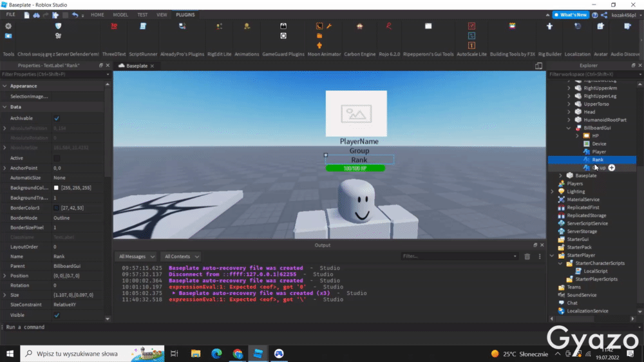Screen dimensions: 644x362
Task: Open the All Messages dropdown
Action: click(x=136, y=256)
